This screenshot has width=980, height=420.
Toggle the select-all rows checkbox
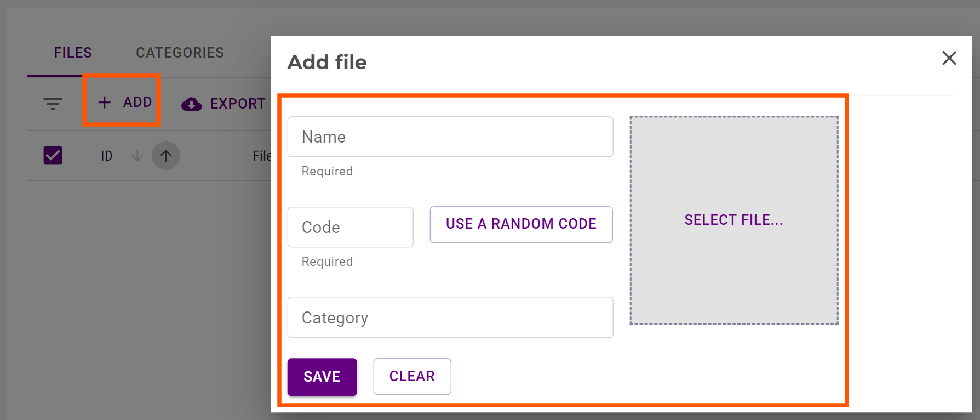[x=53, y=156]
